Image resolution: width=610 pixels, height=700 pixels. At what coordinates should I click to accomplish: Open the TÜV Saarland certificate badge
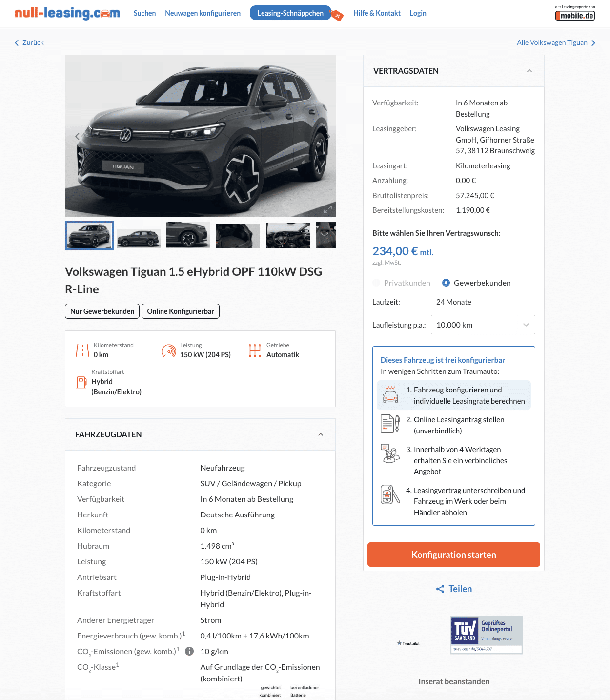(487, 635)
